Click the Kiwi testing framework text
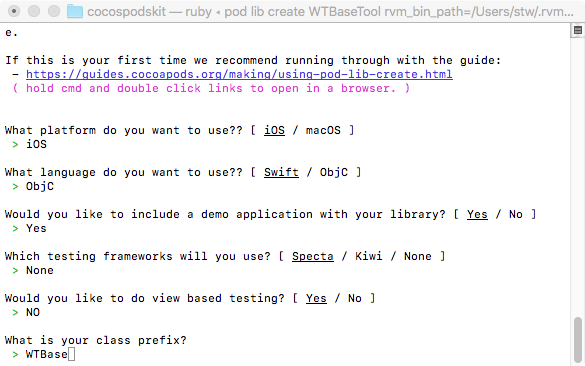Image resolution: width=585 pixels, height=366 pixels. [x=369, y=256]
